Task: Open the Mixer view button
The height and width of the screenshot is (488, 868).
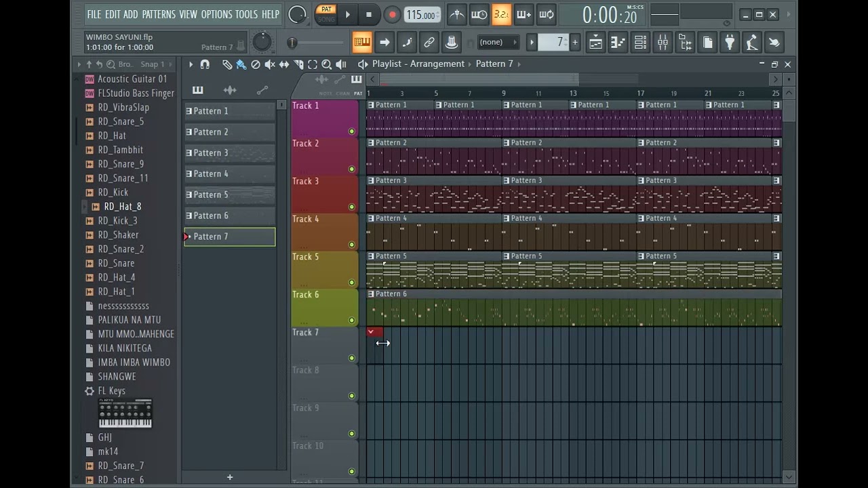Action: pyautogui.click(x=663, y=43)
